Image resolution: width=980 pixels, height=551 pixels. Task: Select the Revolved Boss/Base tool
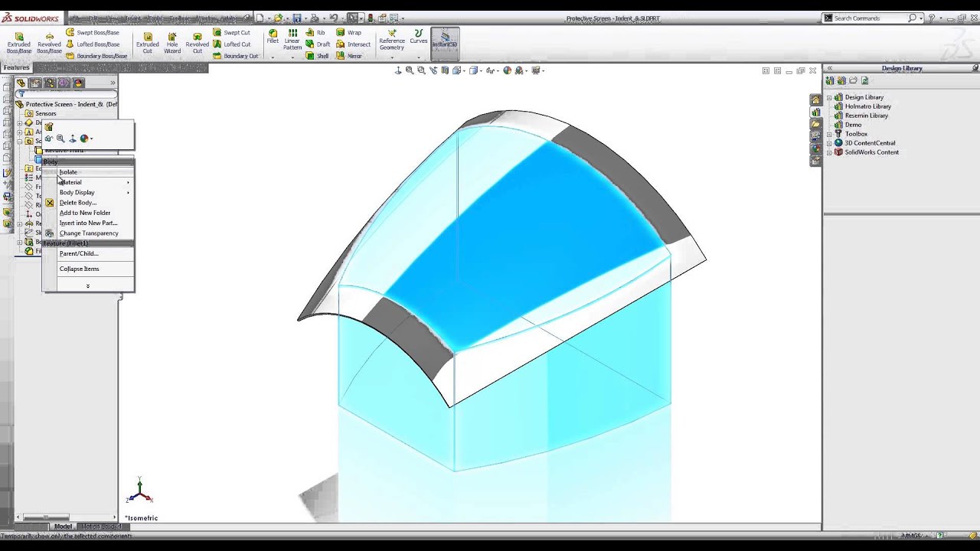49,43
